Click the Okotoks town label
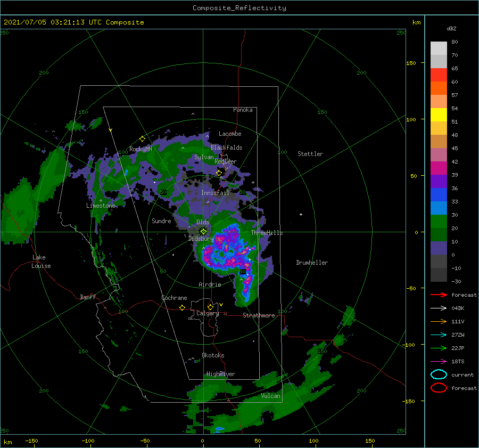 [213, 355]
